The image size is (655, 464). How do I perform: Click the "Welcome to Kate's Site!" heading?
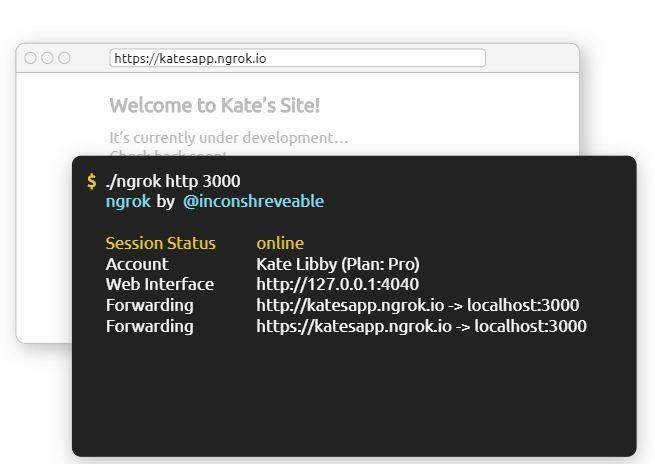click(214, 105)
